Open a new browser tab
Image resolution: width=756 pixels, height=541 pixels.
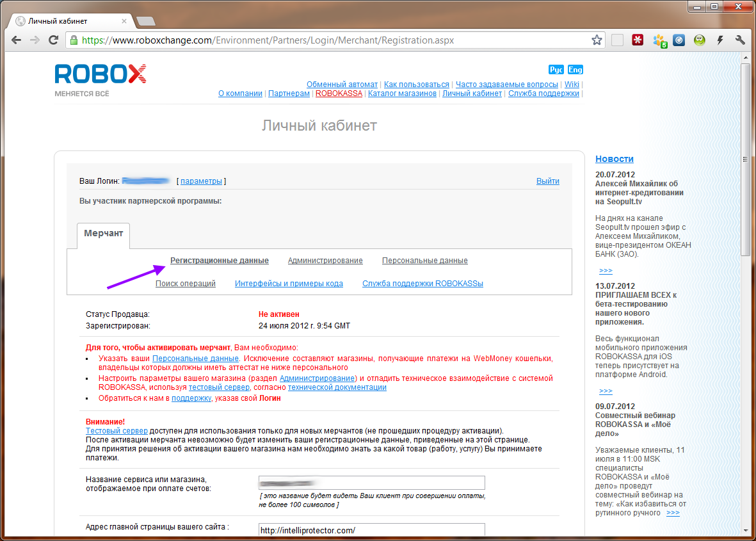pyautogui.click(x=145, y=21)
